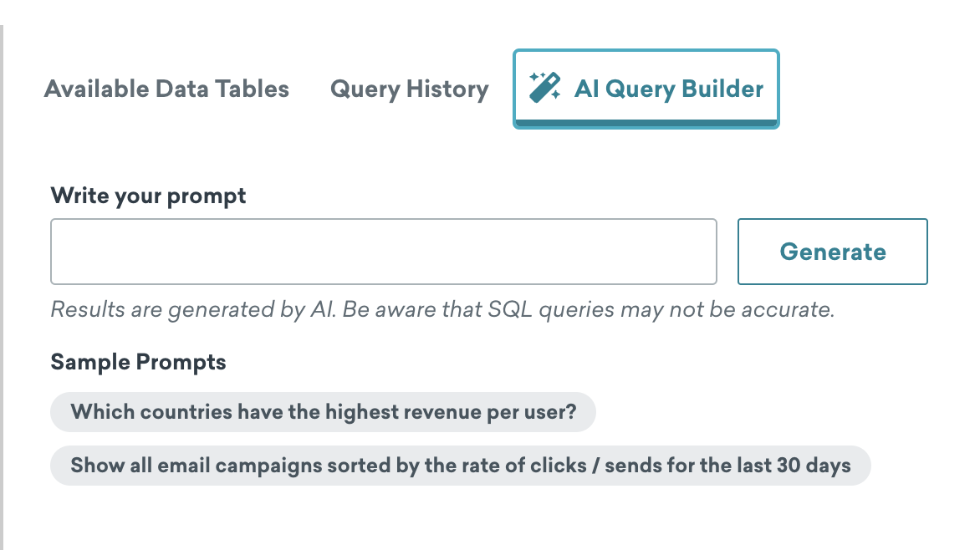Pick the email campaigns clicks/sends sample prompt
Viewport: 980px width, 550px height.
461,466
